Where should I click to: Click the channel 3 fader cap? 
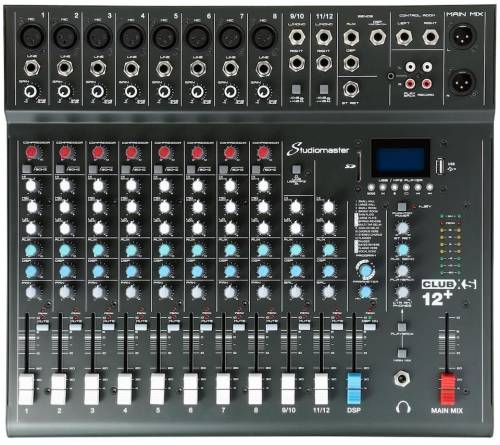[92, 389]
